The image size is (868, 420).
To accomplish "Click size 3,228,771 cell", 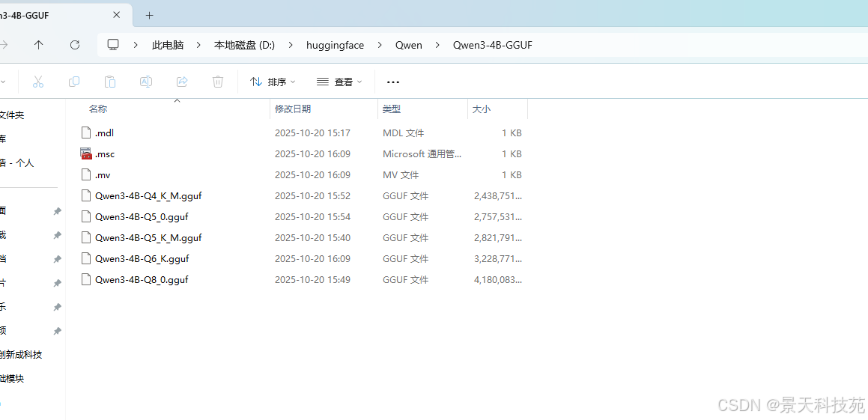I will [x=498, y=259].
